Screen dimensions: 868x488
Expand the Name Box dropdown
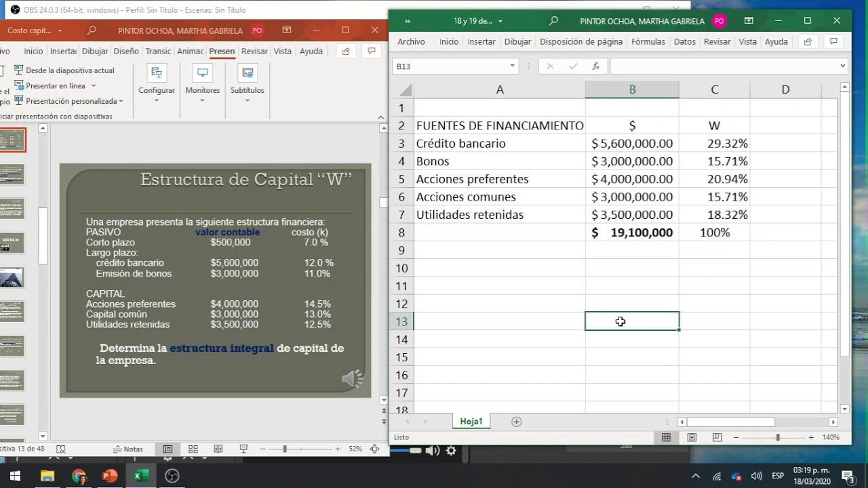pos(512,66)
